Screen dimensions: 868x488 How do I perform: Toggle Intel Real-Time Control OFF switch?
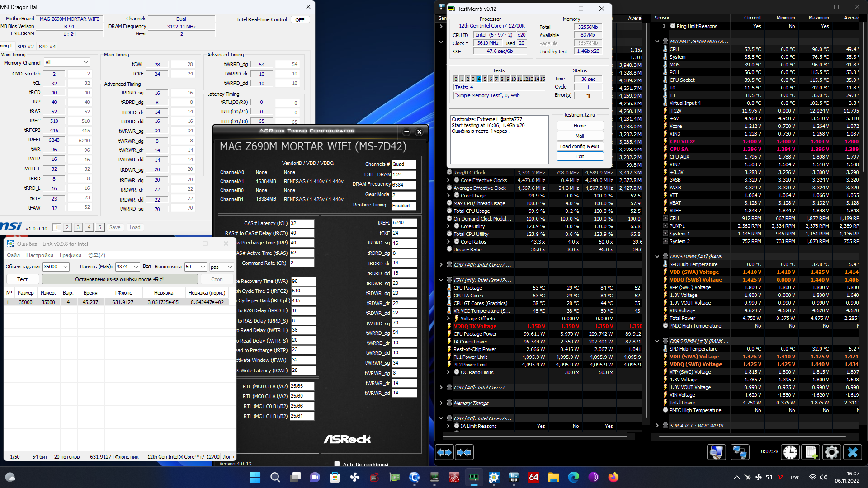(x=300, y=20)
